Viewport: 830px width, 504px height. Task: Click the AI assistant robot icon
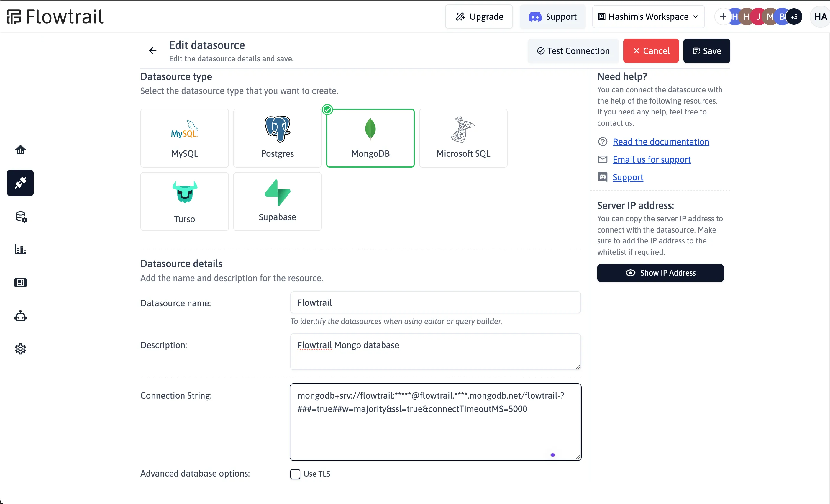[x=20, y=315]
